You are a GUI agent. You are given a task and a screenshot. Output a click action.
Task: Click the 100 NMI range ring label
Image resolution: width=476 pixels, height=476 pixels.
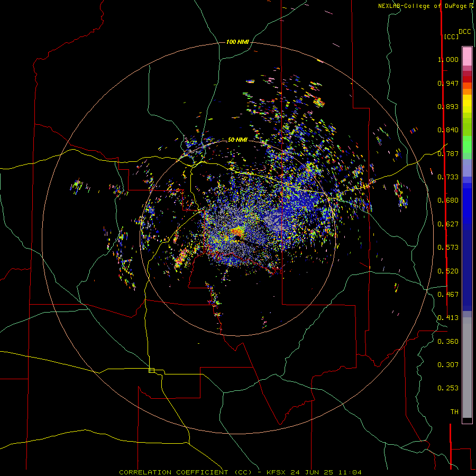[237, 42]
